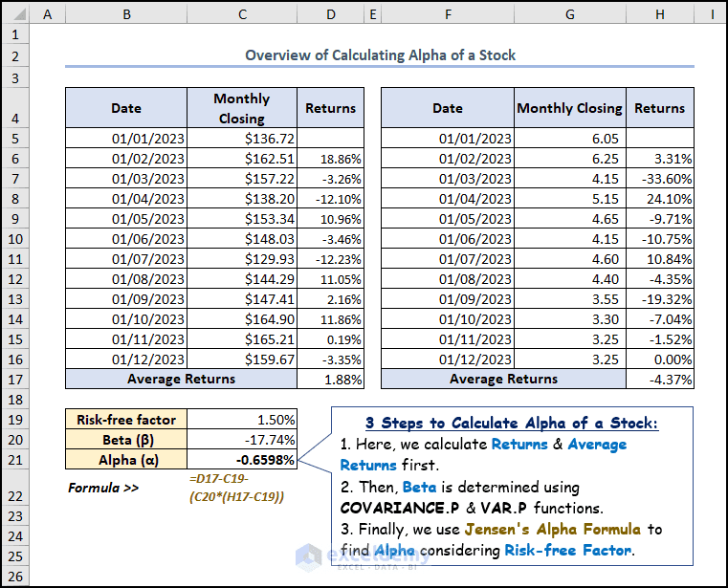Click the '3 Steps to Calculate Alpha' heading
The height and width of the screenshot is (588, 728).
(x=512, y=424)
